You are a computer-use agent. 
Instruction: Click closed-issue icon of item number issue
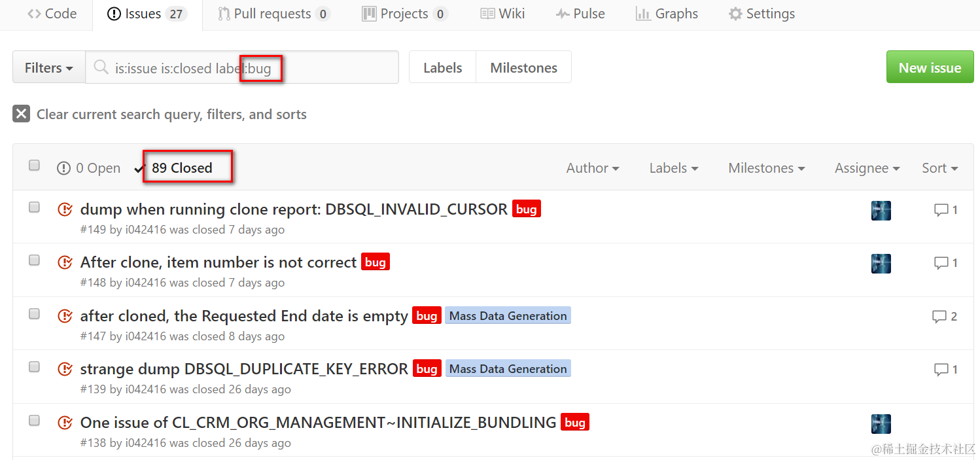coord(65,262)
